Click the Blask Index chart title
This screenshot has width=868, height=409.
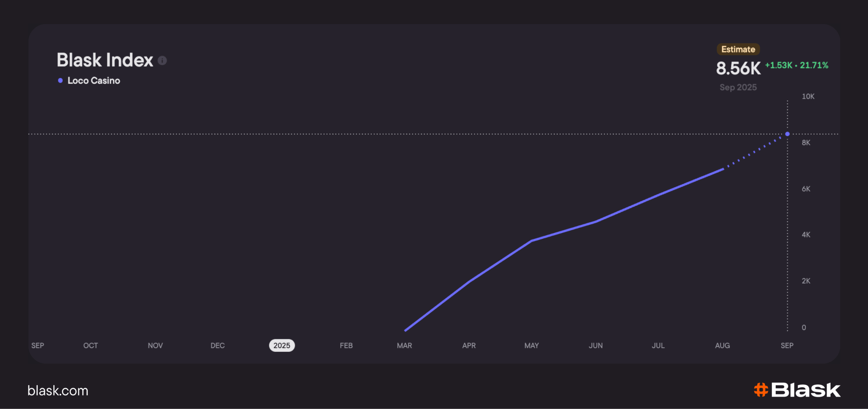click(105, 60)
